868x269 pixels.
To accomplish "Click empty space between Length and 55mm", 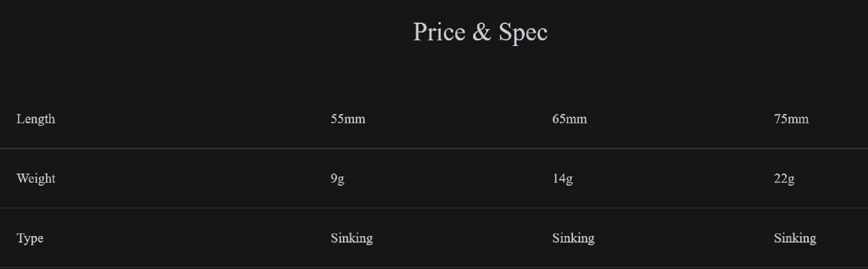I will (191, 119).
